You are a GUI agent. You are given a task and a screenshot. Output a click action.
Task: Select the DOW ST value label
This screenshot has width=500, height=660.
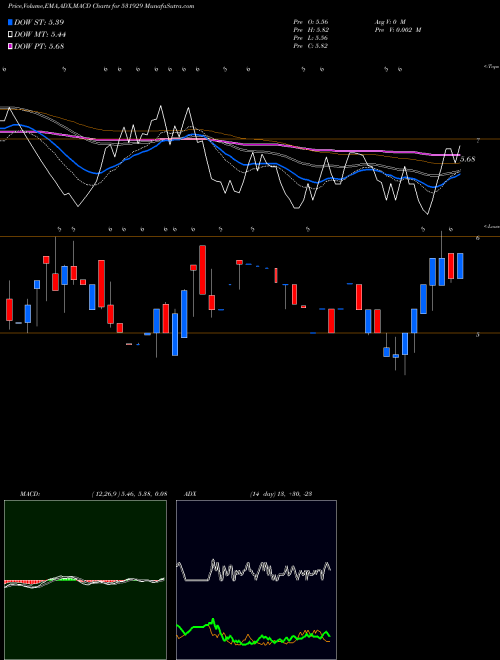[x=39, y=22]
